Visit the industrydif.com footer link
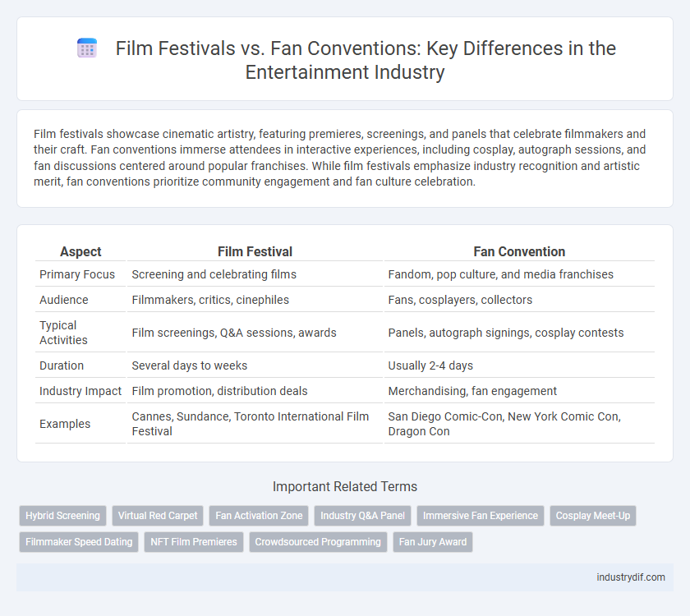690x616 pixels. coord(631,577)
